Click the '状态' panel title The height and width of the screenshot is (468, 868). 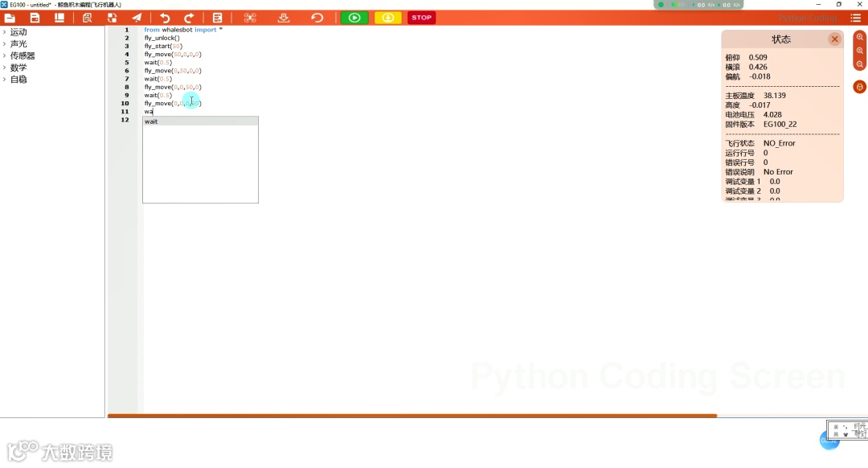pos(782,39)
